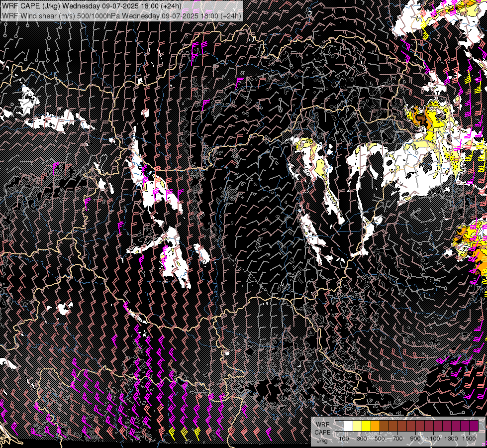Click the '300' legend value label
487x448 pixels.
coord(362,439)
